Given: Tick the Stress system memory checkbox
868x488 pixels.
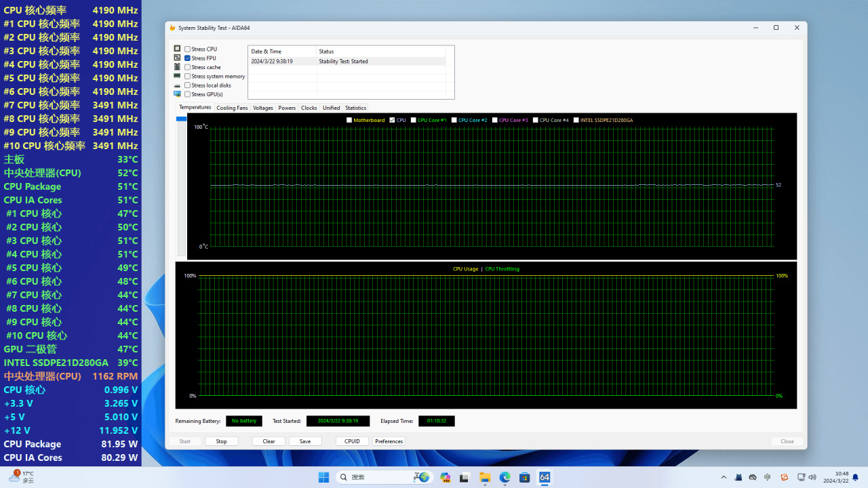Looking at the screenshot, I should (187, 77).
